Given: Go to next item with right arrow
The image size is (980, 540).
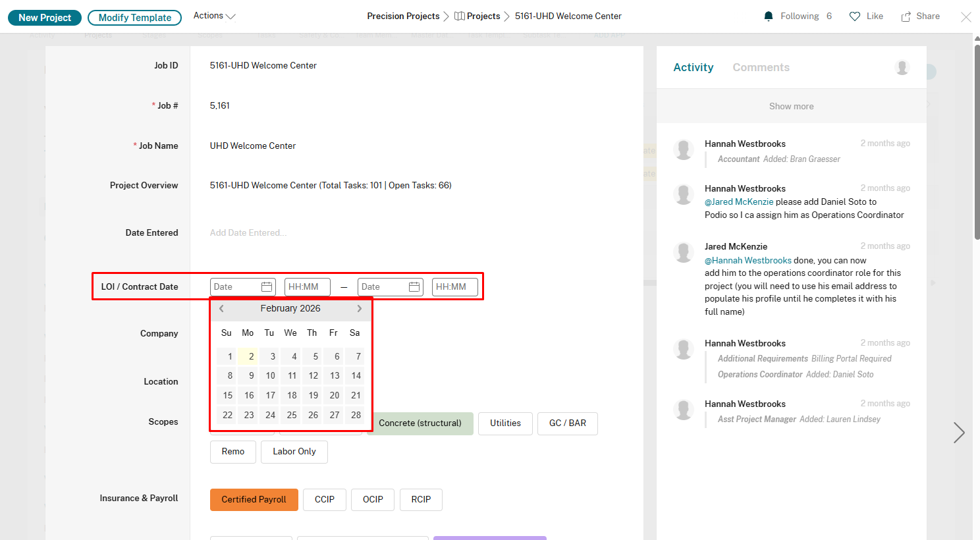Looking at the screenshot, I should (x=959, y=433).
